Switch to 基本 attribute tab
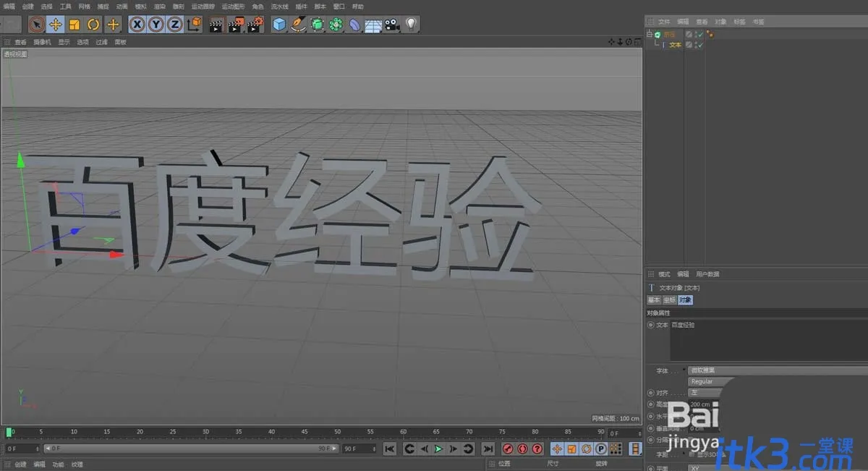868x471 pixels. [x=654, y=300]
